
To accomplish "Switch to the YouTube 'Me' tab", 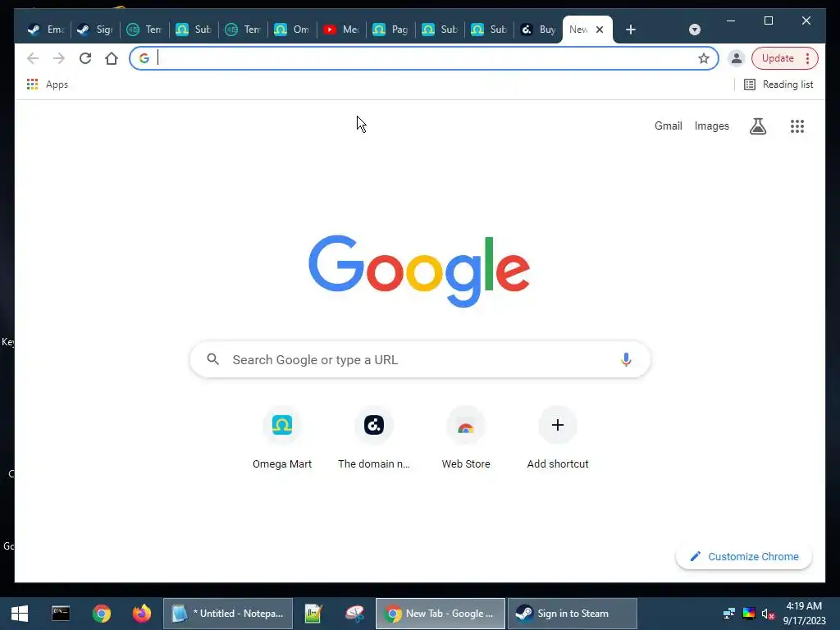I will (x=340, y=30).
